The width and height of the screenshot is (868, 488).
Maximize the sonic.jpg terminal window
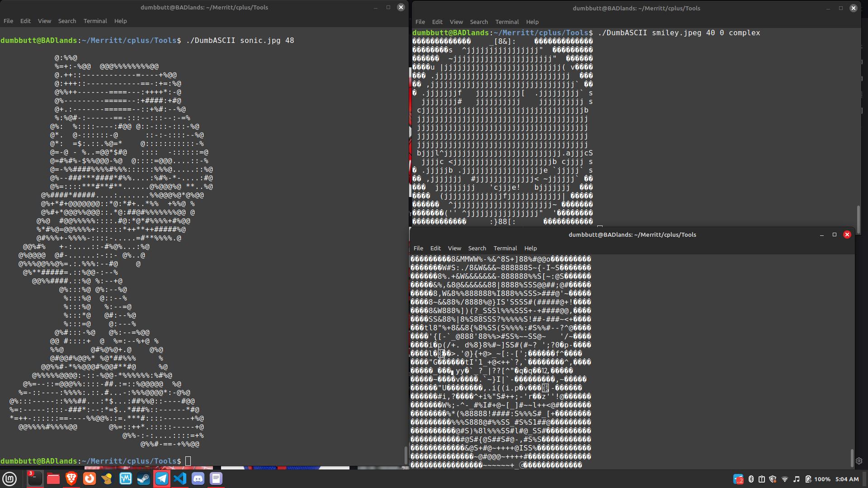pyautogui.click(x=388, y=7)
